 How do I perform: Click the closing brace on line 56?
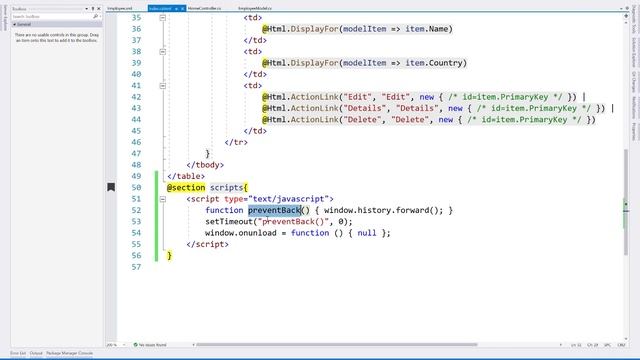169,256
